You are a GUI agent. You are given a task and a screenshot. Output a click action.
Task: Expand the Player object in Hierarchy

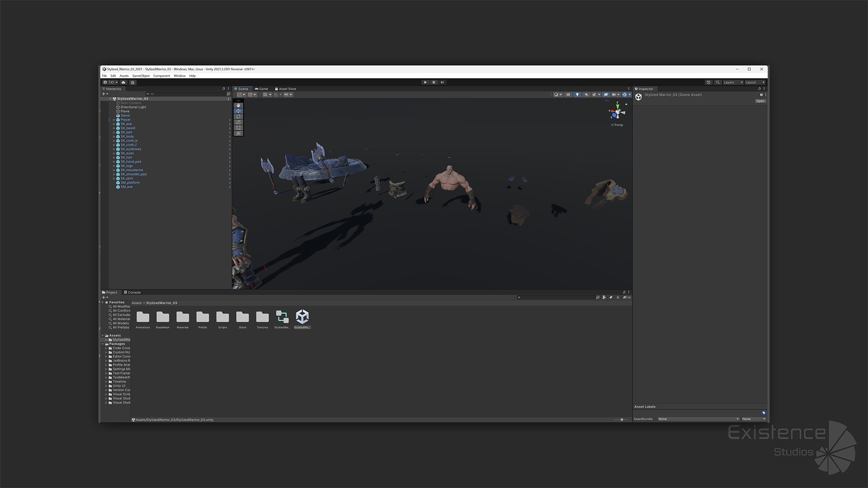(114, 120)
